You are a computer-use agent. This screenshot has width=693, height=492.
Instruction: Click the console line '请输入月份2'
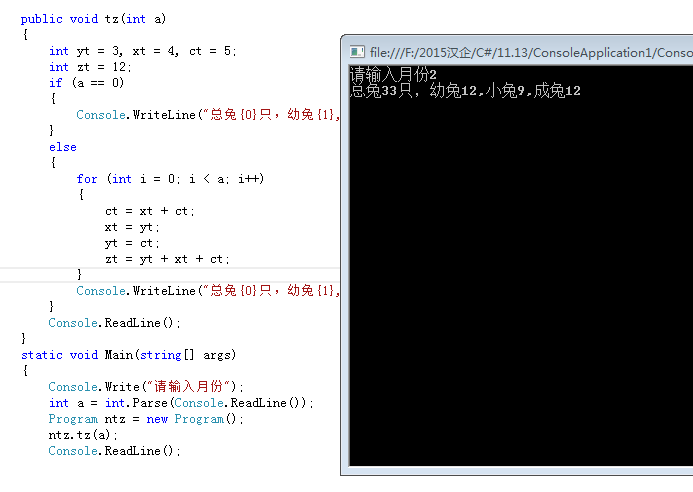(392, 75)
